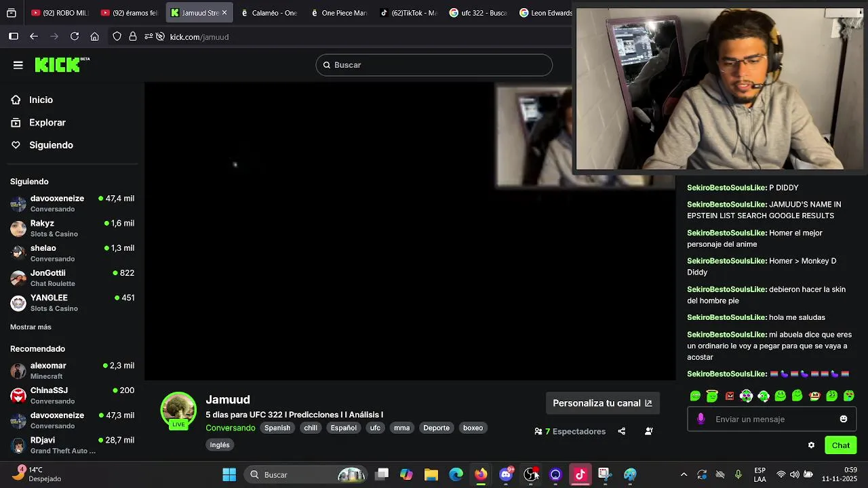Viewport: 868px width, 488px height.
Task: Select the Spanish tag
Action: (x=277, y=428)
